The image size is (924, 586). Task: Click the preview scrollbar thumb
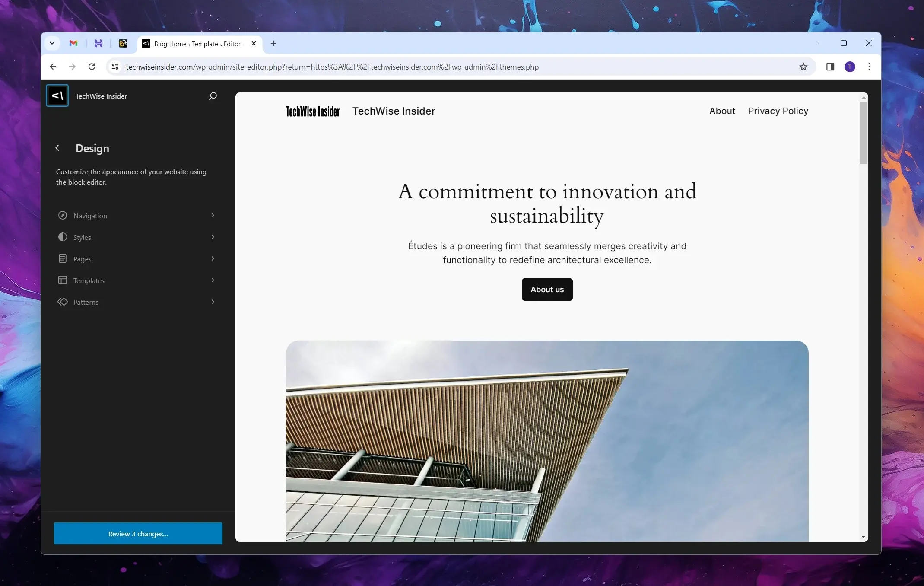[x=863, y=132]
